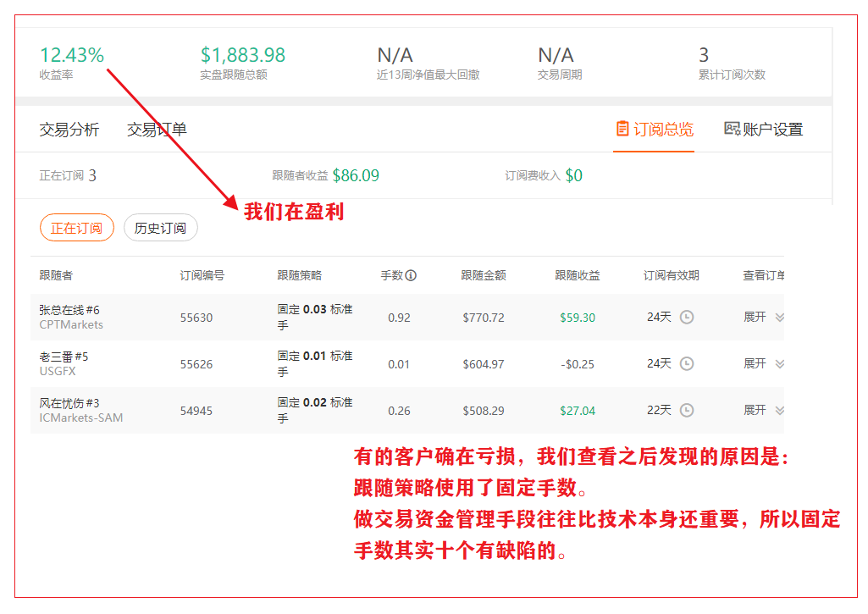Viewport: 868px width, 614px height.
Task: Expand order details for 风在忧伤 #3
Action: click(755, 410)
